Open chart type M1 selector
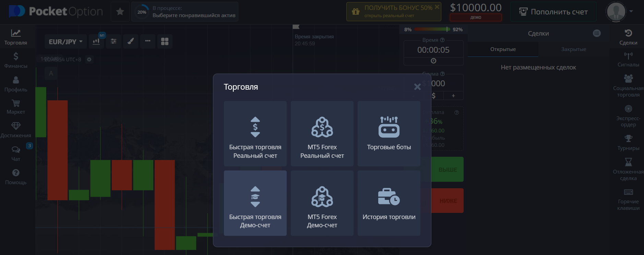This screenshot has width=644, height=255. tap(97, 41)
